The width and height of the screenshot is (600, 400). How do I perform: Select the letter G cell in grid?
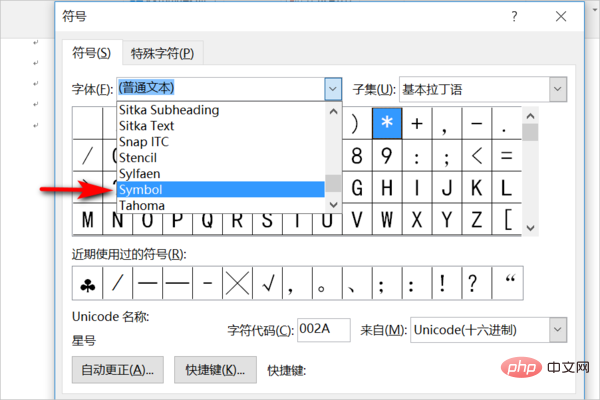pos(386,187)
